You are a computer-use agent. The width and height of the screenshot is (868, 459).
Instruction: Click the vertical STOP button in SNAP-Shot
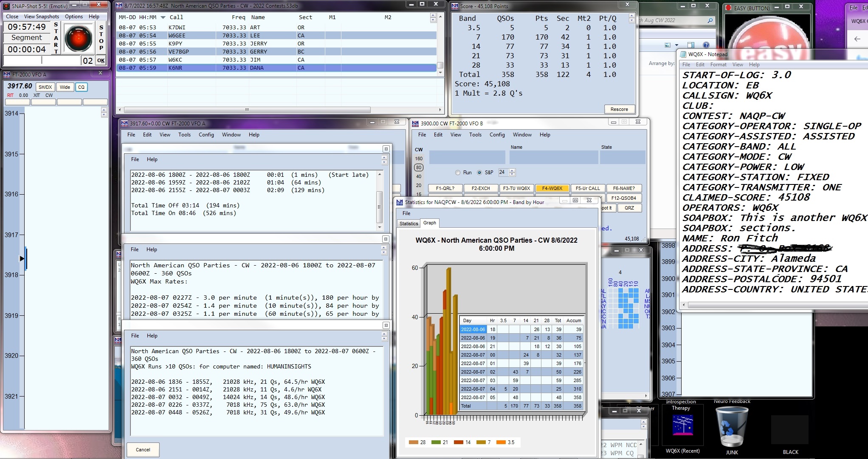tap(101, 38)
